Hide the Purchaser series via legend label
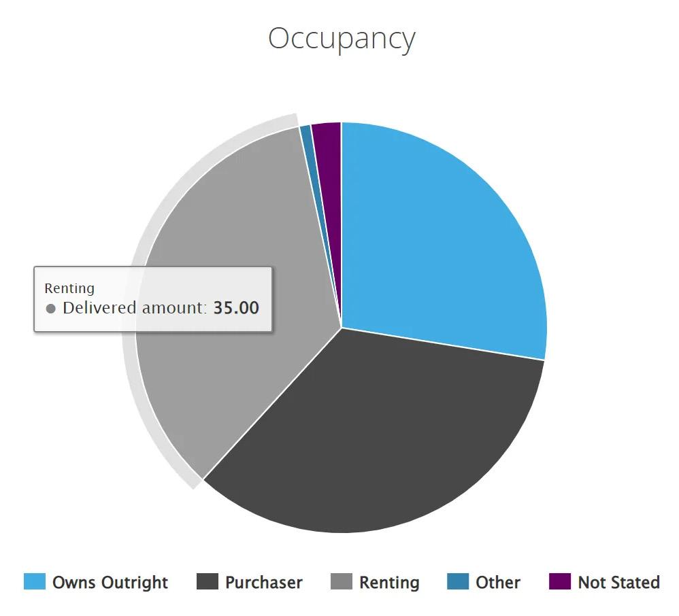Viewport: 679px width, 616px height. [264, 583]
